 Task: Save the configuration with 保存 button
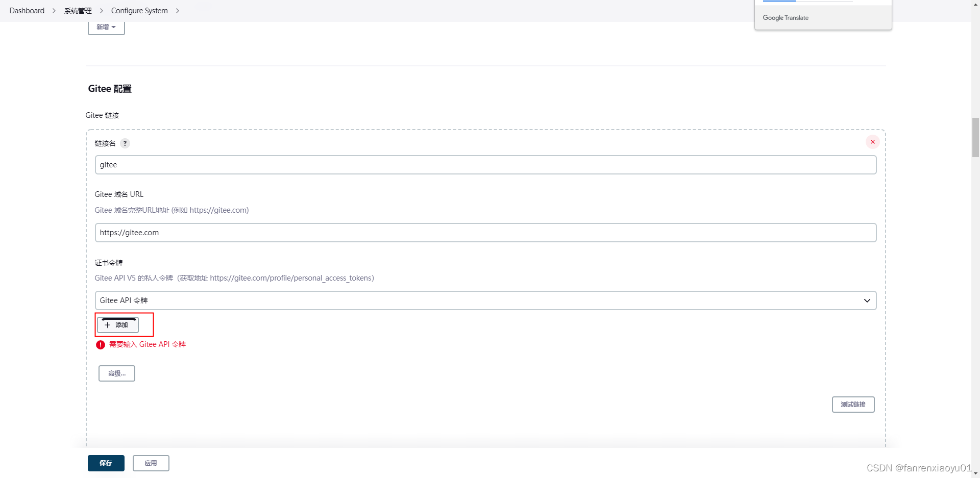[x=106, y=463]
